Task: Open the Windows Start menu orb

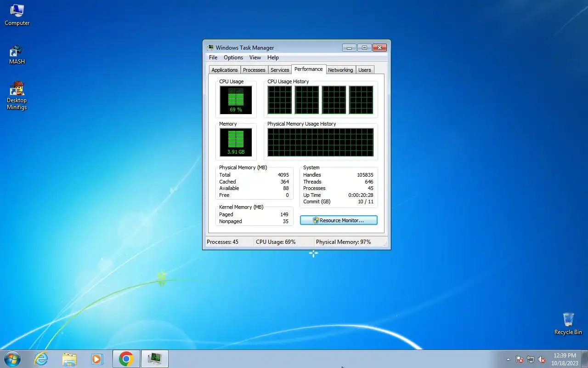Action: pyautogui.click(x=12, y=359)
